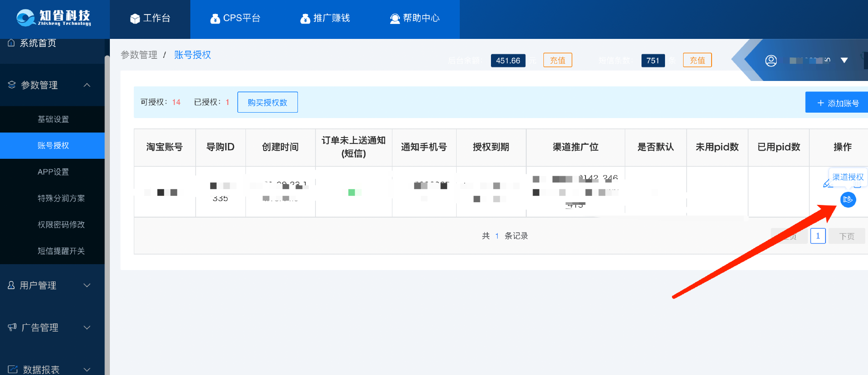Click the edit pencil icon in the row
This screenshot has height=375, width=868.
point(827,183)
